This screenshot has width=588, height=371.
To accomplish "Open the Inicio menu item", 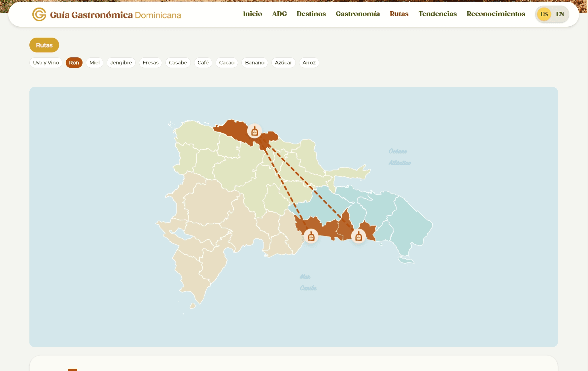I will 252,14.
